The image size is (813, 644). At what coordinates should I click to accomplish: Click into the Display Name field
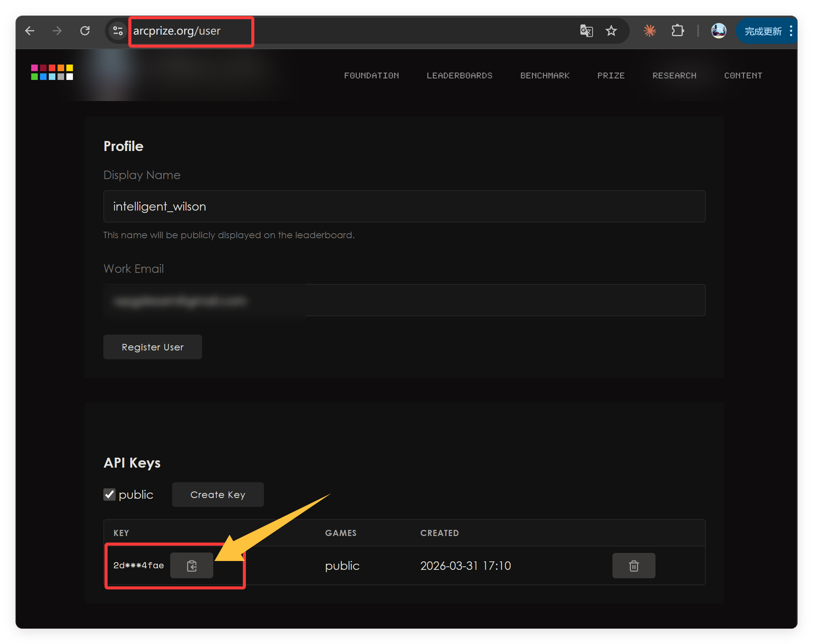click(404, 206)
